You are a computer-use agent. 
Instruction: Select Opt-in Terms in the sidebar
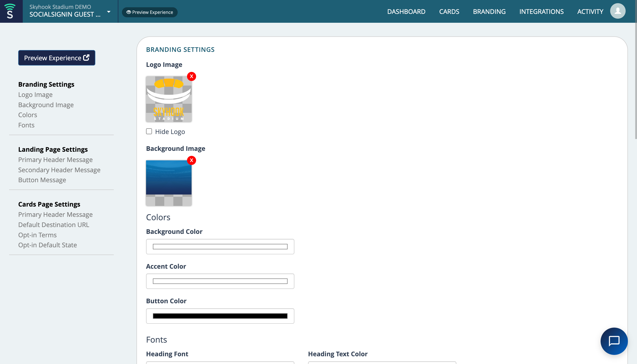[x=37, y=235]
